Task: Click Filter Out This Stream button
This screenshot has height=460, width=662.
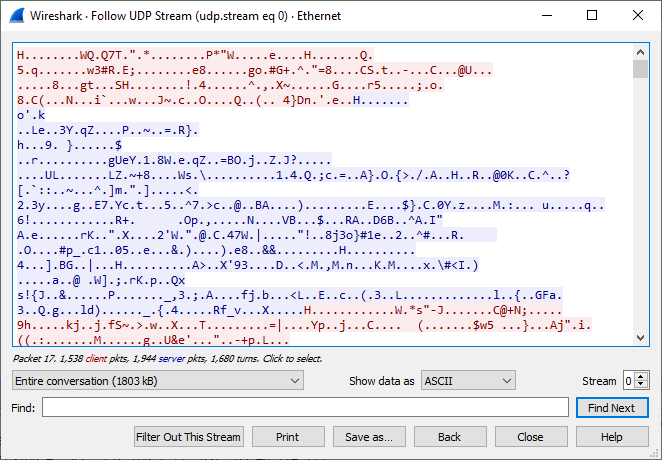Action: 188,437
